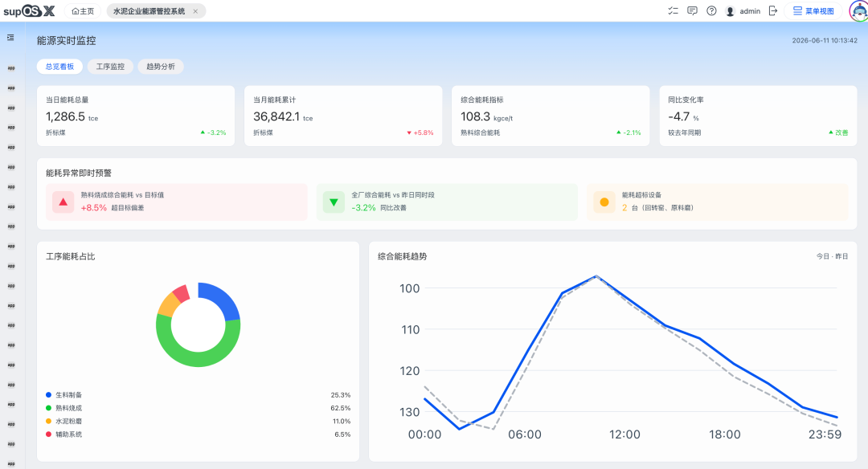Click the red triangle alert icon
This screenshot has width=868, height=469.
(63, 202)
